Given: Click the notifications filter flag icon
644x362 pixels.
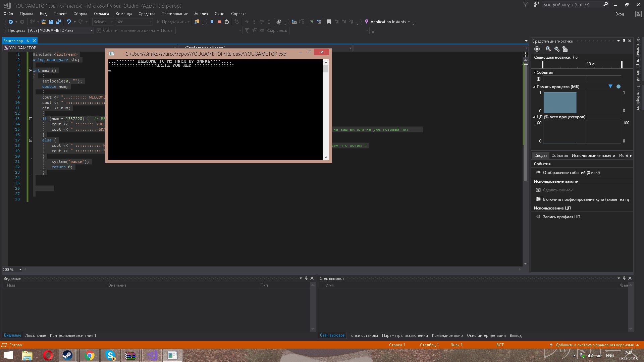Looking at the screenshot, I should pyautogui.click(x=526, y=4).
